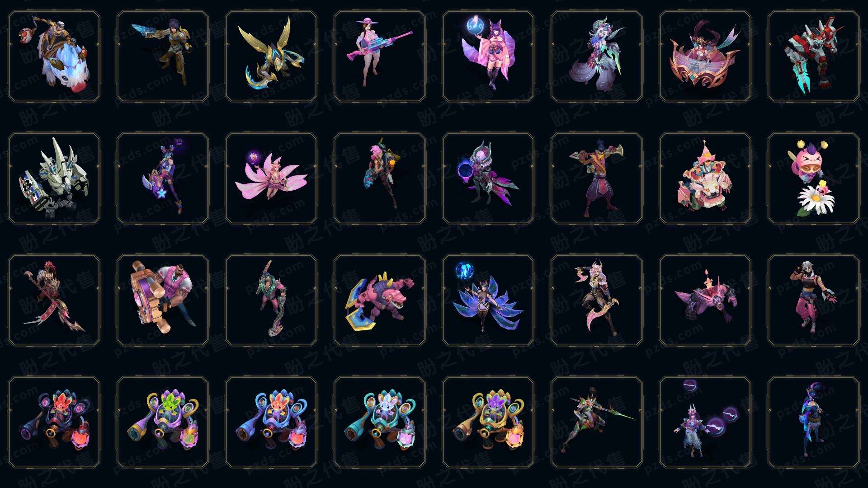Screen dimensions: 868x488
Task: Choose the gold and purple turret chroma
Action: pyautogui.click(x=488, y=422)
